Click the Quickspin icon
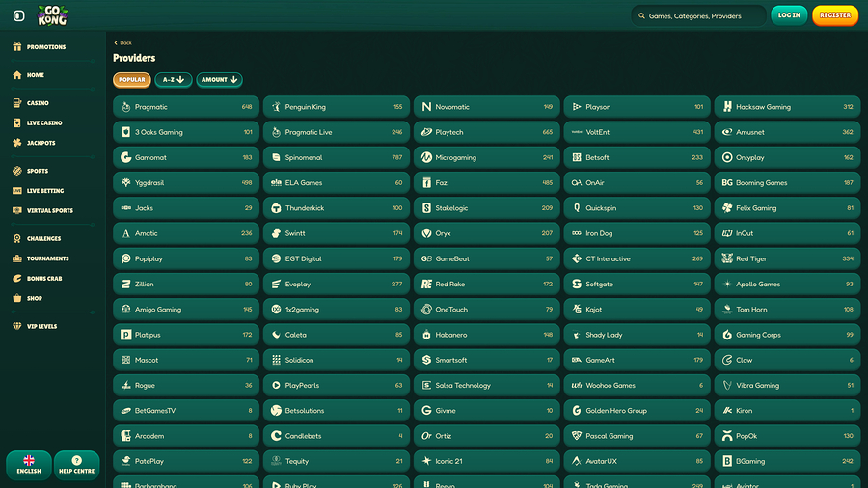868x488 pixels. [577, 208]
